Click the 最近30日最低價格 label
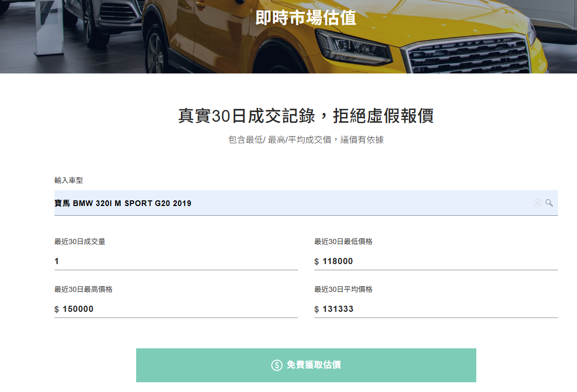Screen dimensions: 577x392 click(343, 241)
